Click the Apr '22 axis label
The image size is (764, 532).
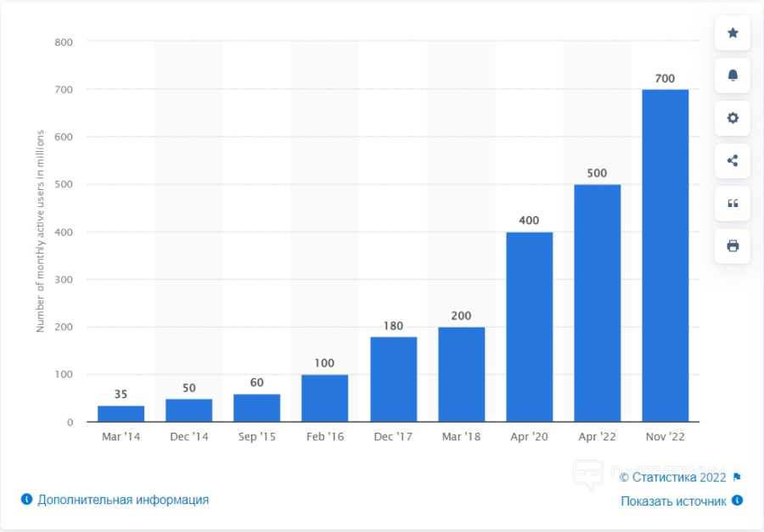(598, 436)
